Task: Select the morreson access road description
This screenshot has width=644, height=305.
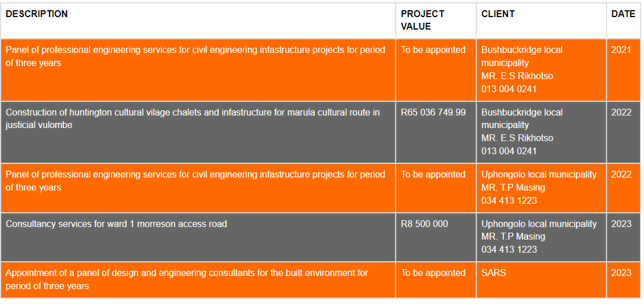Action: (117, 224)
